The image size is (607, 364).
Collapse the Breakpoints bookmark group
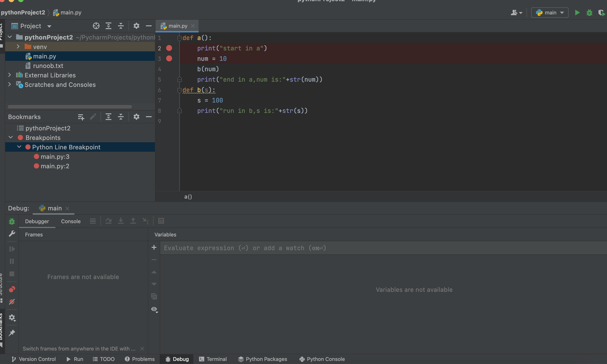[x=11, y=137]
